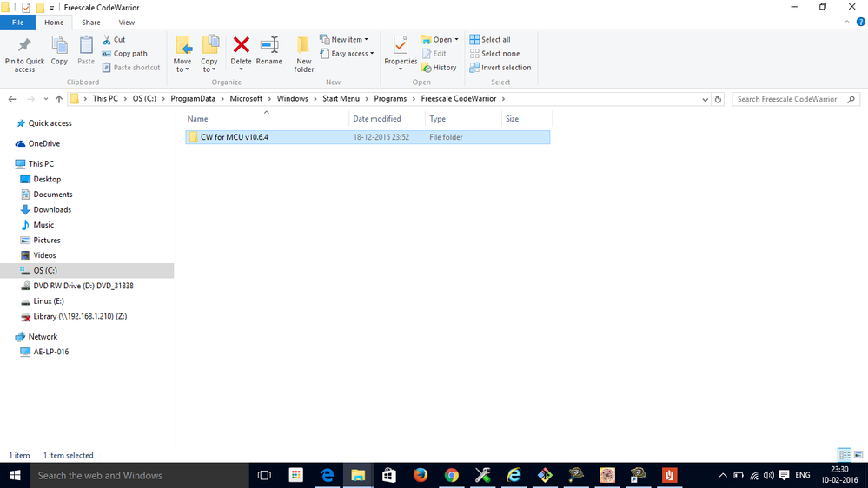Refresh the current folder view
The image size is (868, 488).
718,99
